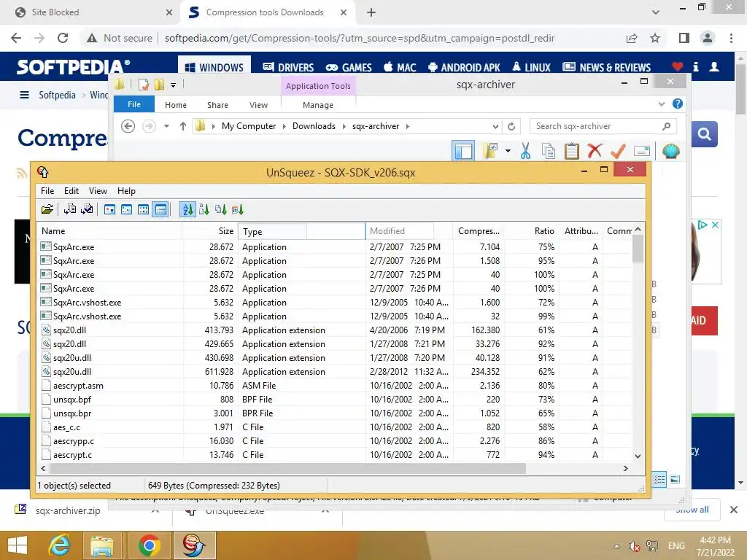Click the Modified column header
This screenshot has height=560, width=747.
[409, 231]
